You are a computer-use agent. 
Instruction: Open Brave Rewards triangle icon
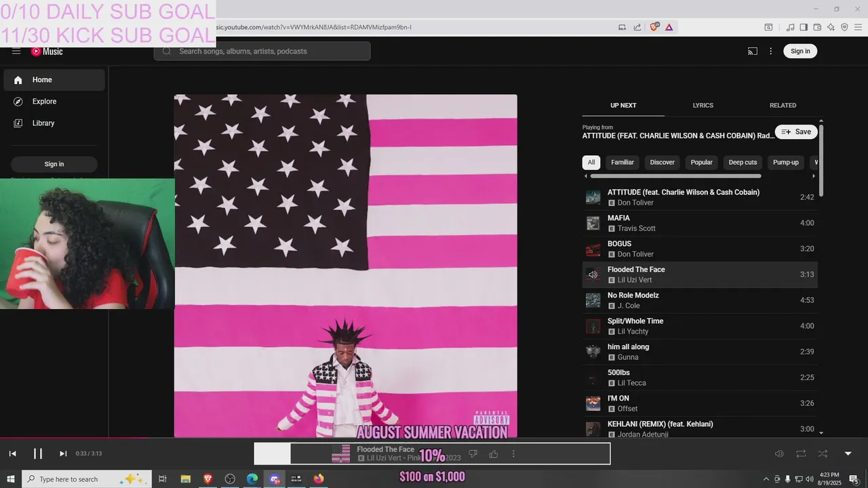[x=669, y=27]
